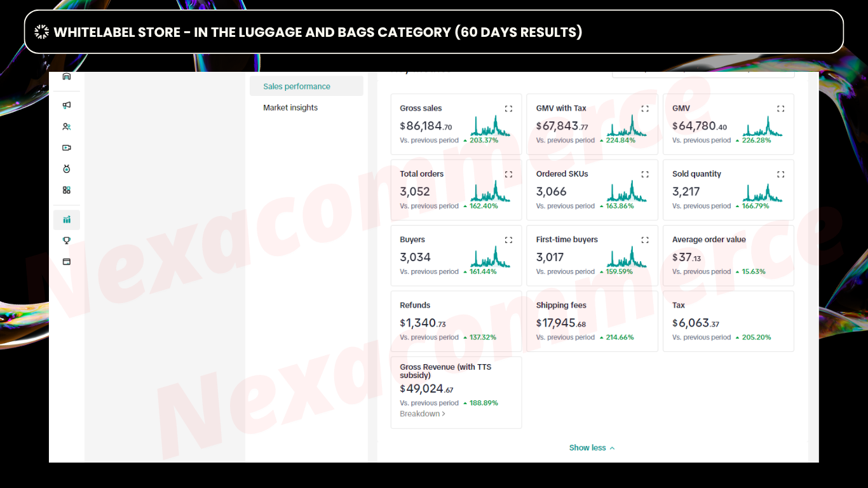Image resolution: width=868 pixels, height=488 pixels.
Task: Expand the Sold quantity card fullscreen
Action: 781,174
